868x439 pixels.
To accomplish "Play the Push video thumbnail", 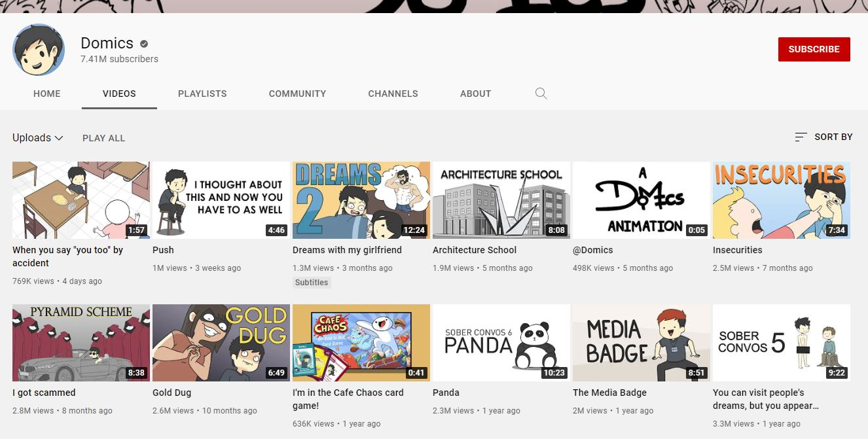I will coord(221,200).
